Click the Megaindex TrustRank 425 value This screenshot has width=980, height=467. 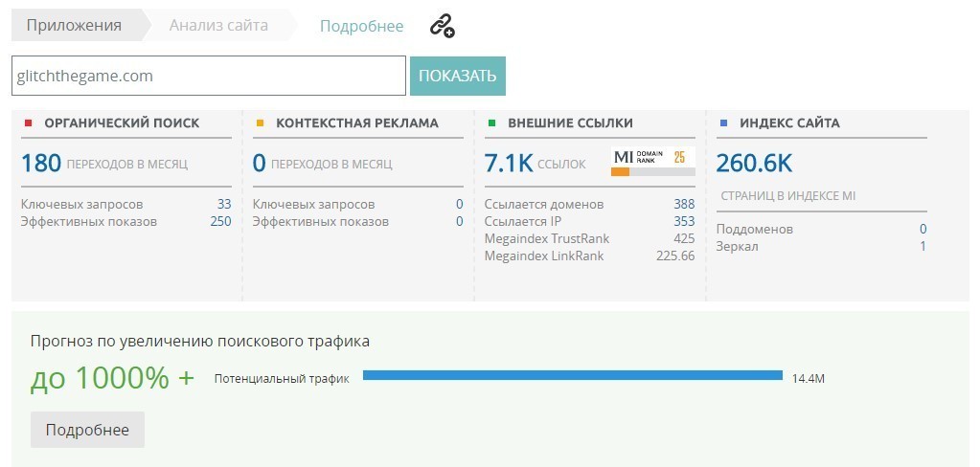(684, 238)
